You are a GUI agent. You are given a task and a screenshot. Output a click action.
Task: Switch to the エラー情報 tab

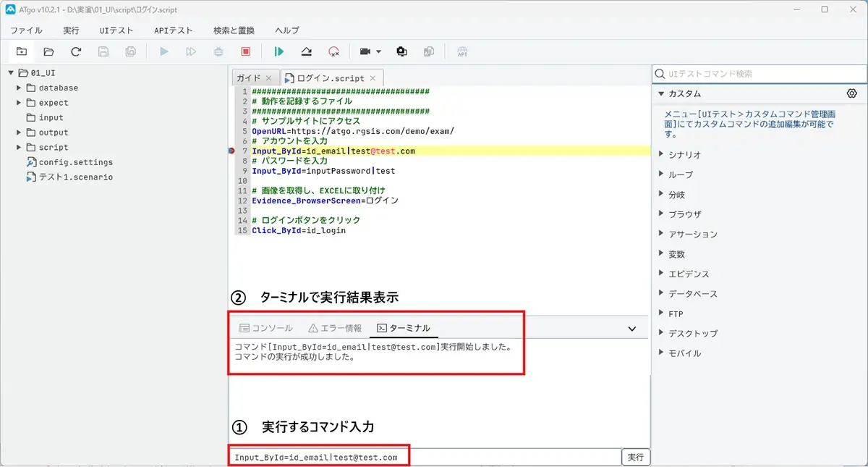[334, 328]
